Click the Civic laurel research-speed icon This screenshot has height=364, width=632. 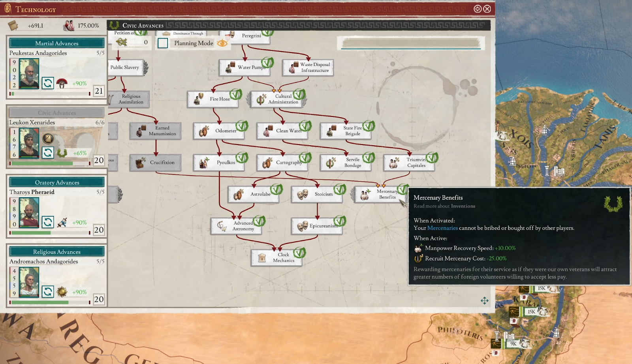click(62, 153)
